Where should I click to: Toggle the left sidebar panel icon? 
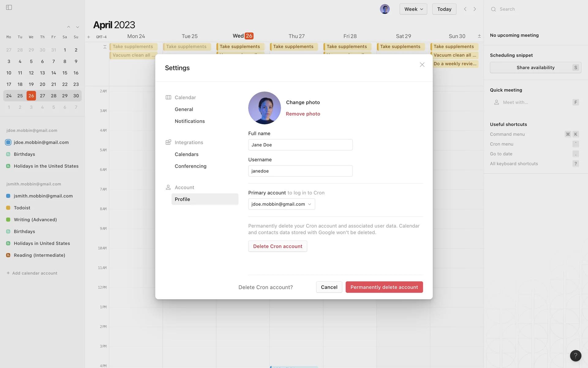coord(9,7)
